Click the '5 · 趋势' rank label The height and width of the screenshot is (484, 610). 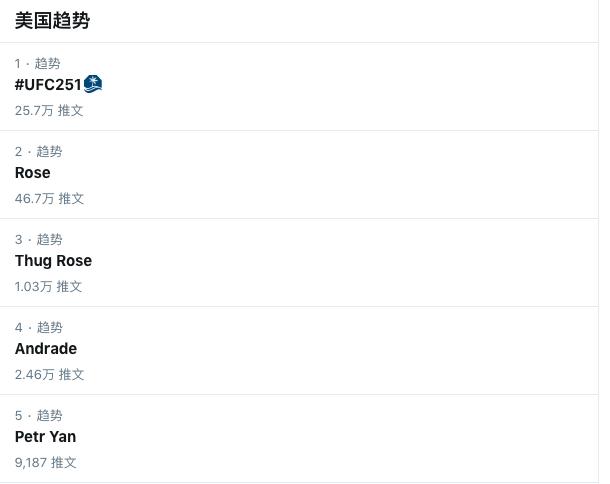(x=39, y=415)
